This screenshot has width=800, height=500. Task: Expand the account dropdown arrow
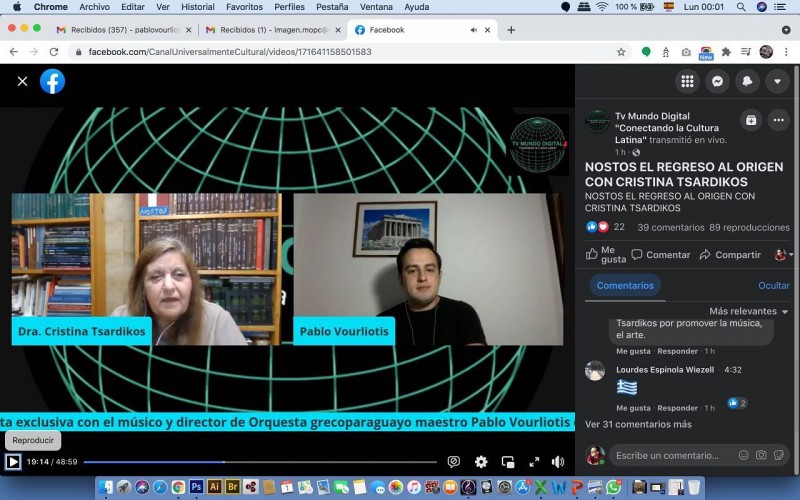(x=777, y=82)
